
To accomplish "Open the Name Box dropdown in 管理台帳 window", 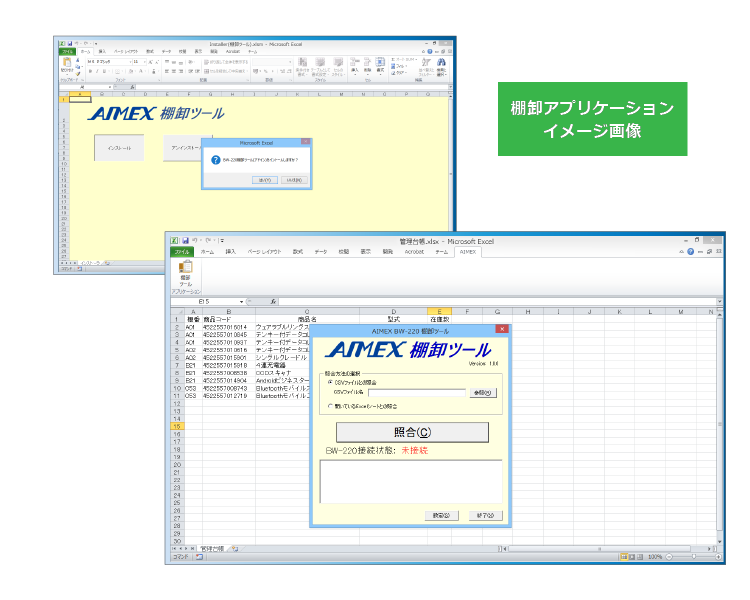I will 242,301.
